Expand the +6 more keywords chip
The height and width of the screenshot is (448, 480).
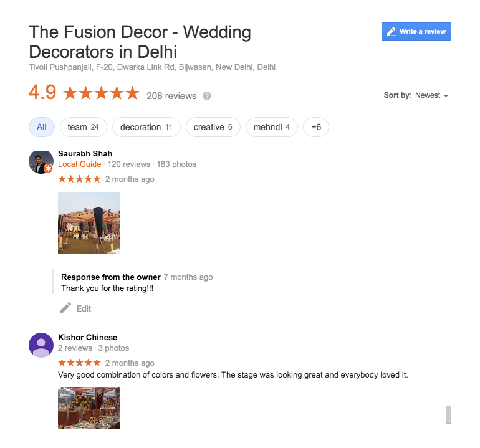[316, 127]
